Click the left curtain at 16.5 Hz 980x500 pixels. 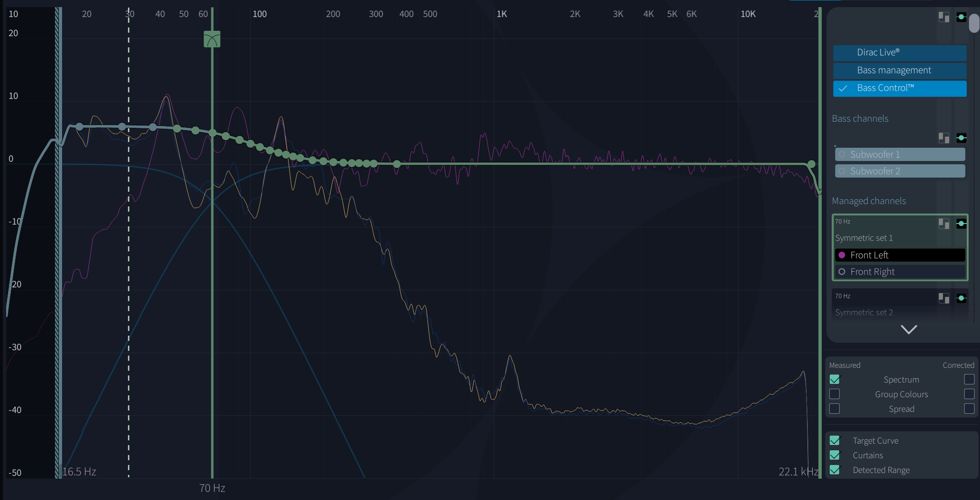click(x=58, y=242)
